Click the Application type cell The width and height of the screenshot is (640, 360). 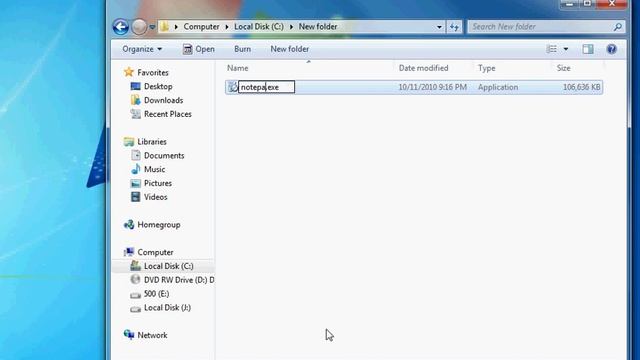click(498, 87)
